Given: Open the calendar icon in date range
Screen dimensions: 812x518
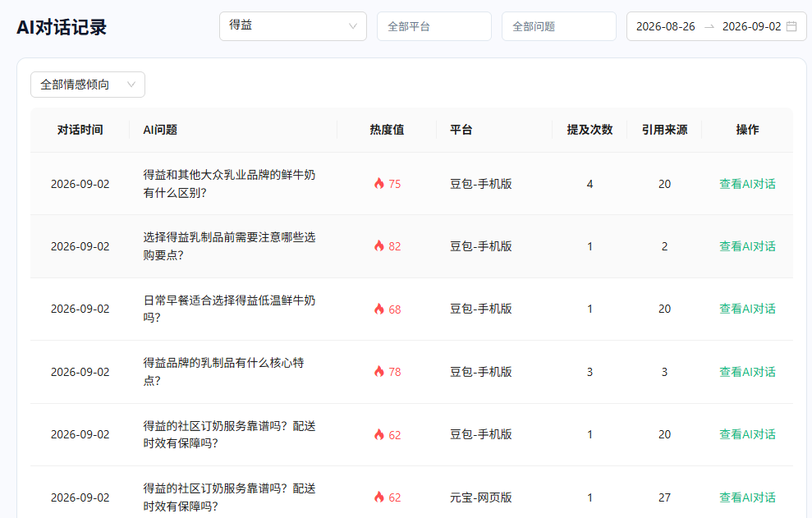Looking at the screenshot, I should point(791,26).
